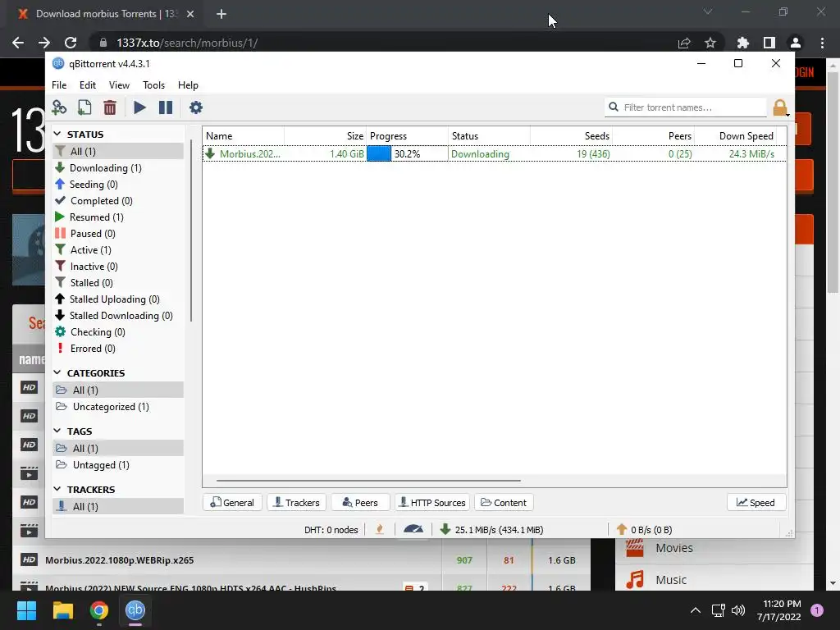840x630 pixels.
Task: Open the Windows Start menu
Action: coord(26,610)
